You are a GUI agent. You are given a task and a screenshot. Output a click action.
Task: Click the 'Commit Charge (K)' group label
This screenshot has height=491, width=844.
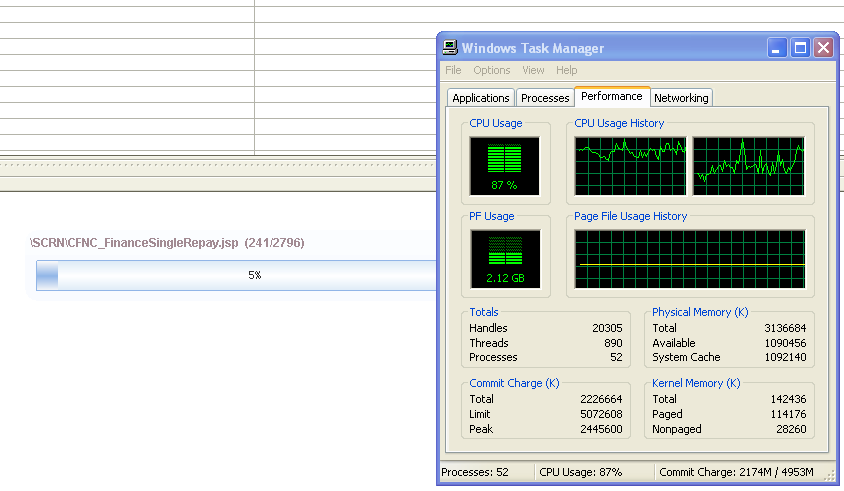(514, 383)
